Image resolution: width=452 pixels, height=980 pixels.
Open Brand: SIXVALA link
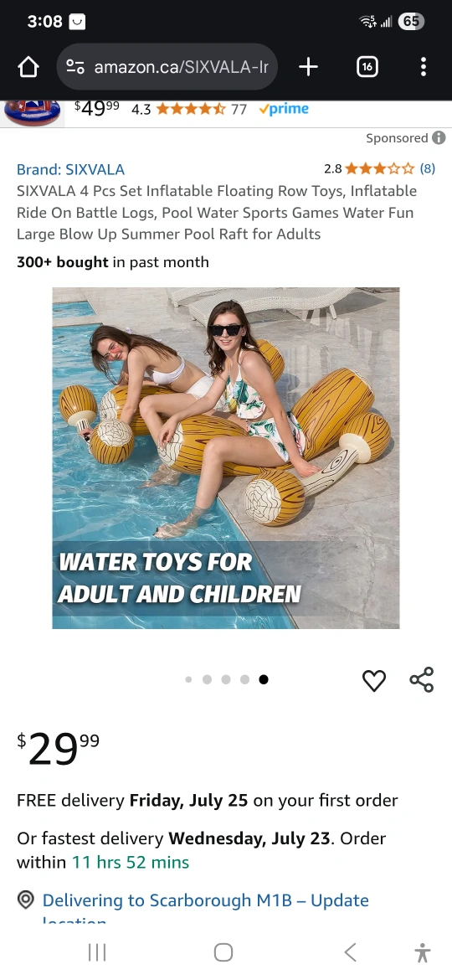point(70,169)
